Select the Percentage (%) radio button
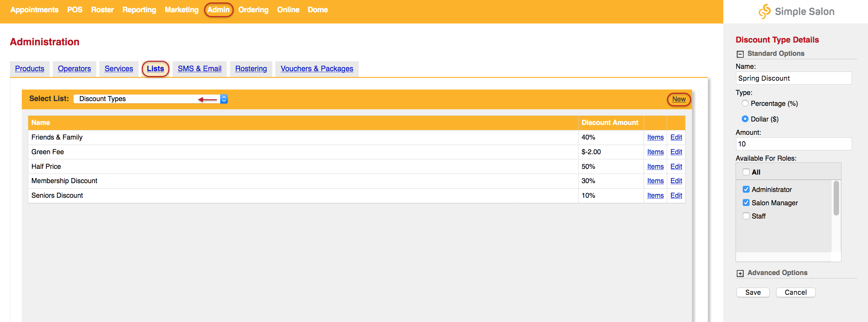868x322 pixels. coord(745,103)
